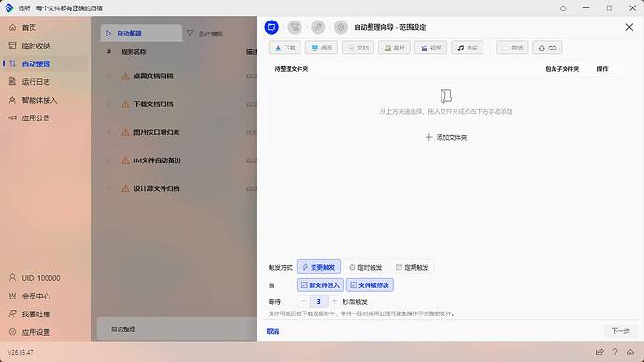Select the 定时触发 trigger mode
The width and height of the screenshot is (644, 362).
pyautogui.click(x=366, y=267)
